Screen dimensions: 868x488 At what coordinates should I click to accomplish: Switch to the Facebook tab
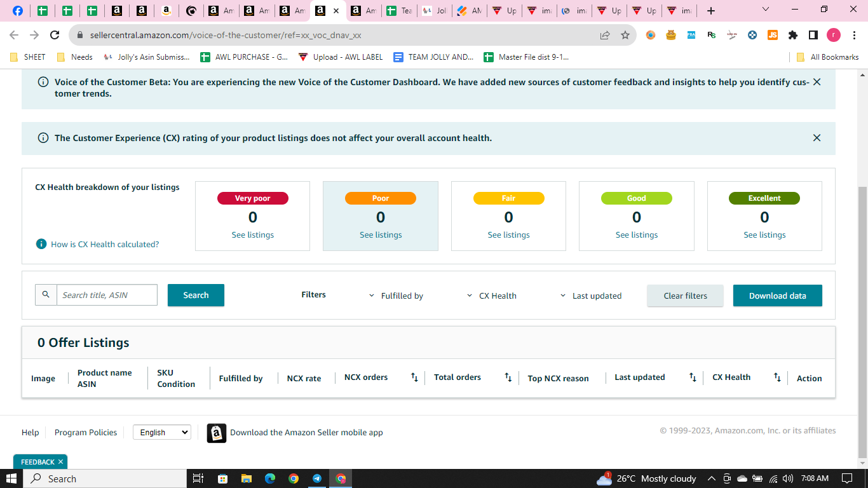coord(18,11)
